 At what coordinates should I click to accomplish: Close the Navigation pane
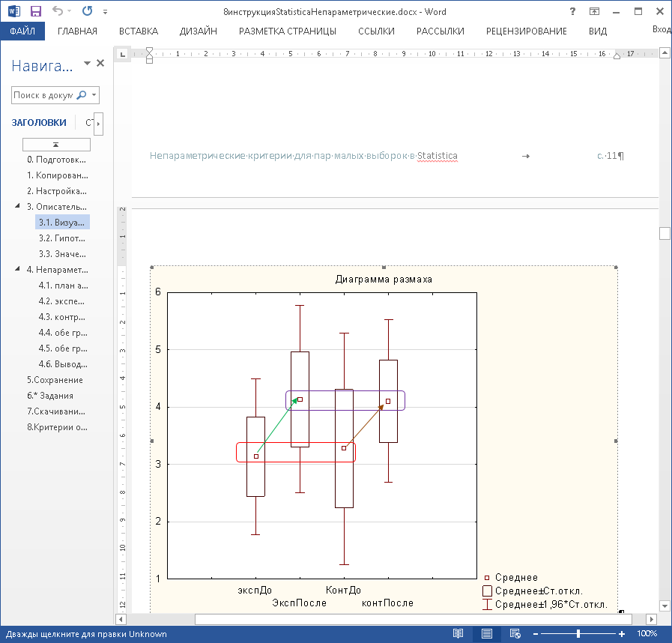[x=100, y=64]
